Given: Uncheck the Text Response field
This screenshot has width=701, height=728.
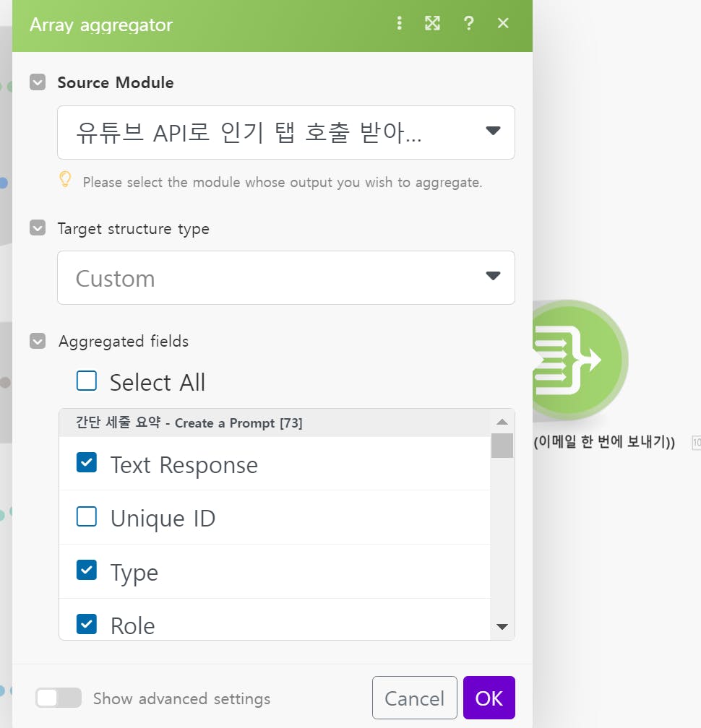Looking at the screenshot, I should point(87,462).
